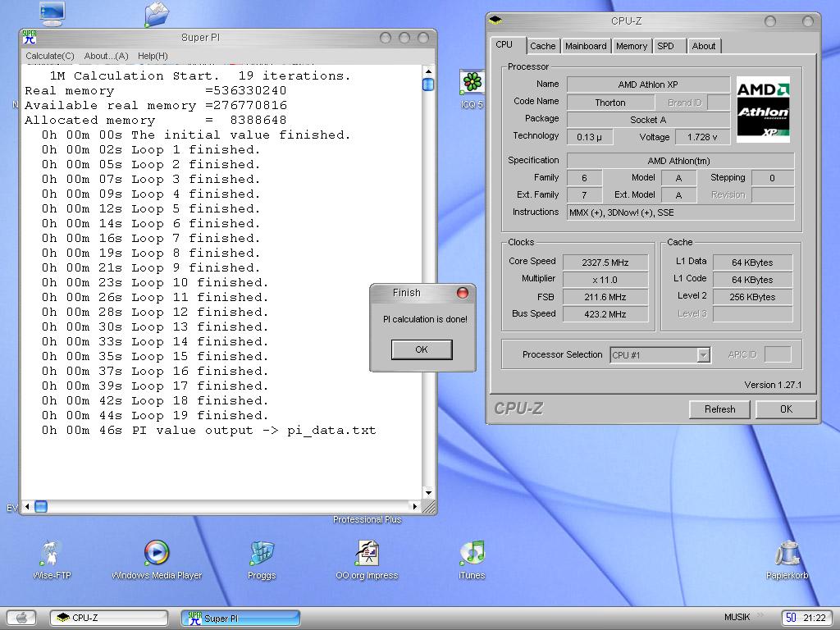Switch to the CPU-Z taskbar button
Viewport: 840px width, 630px height.
click(x=109, y=618)
